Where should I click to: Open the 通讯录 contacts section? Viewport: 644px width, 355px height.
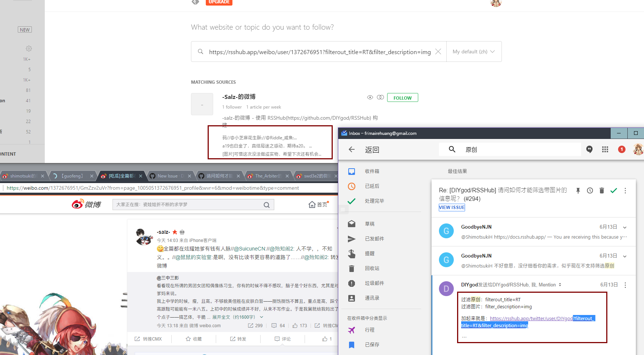coord(372,298)
